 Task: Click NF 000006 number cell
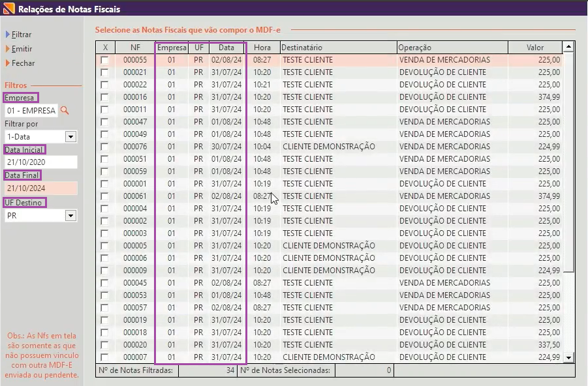[x=135, y=258]
